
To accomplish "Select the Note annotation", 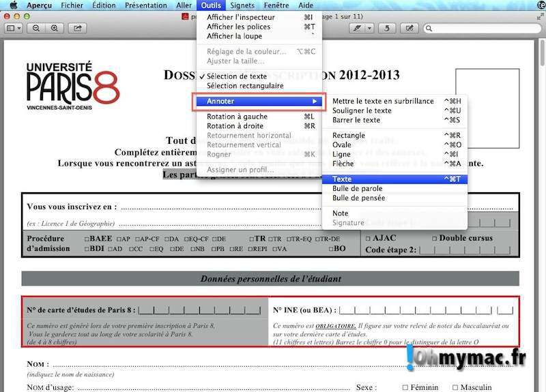I will click(x=395, y=213).
